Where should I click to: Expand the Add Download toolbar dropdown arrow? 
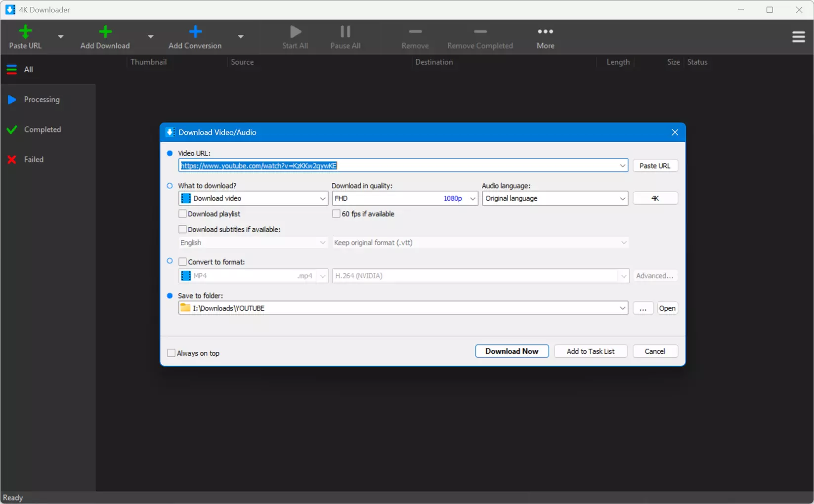click(x=151, y=37)
